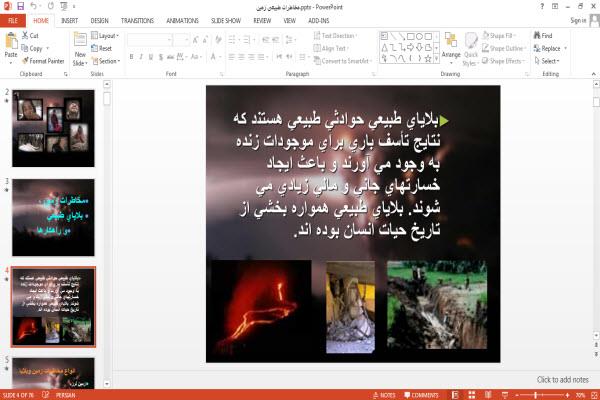Reset the slide layout

[x=102, y=48]
